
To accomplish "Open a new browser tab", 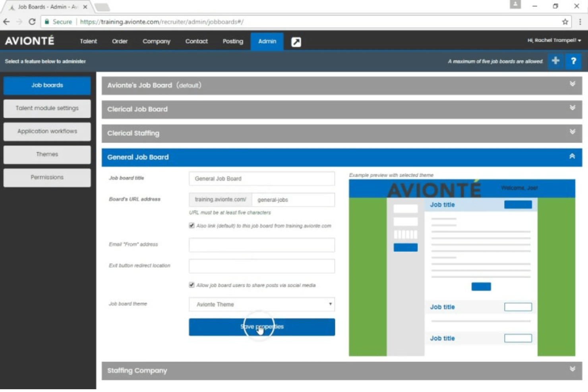I will 102,7.
